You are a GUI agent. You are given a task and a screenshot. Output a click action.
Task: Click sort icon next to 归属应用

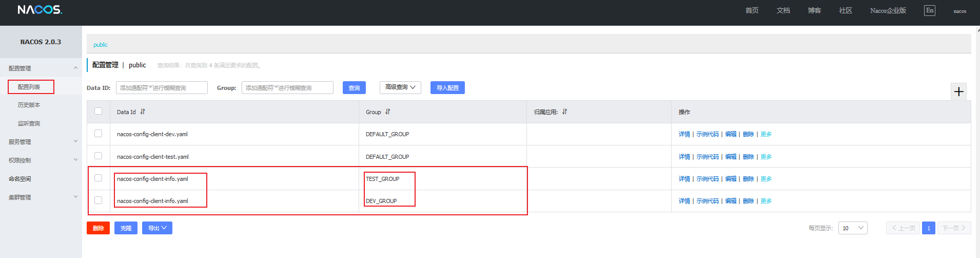[564, 112]
